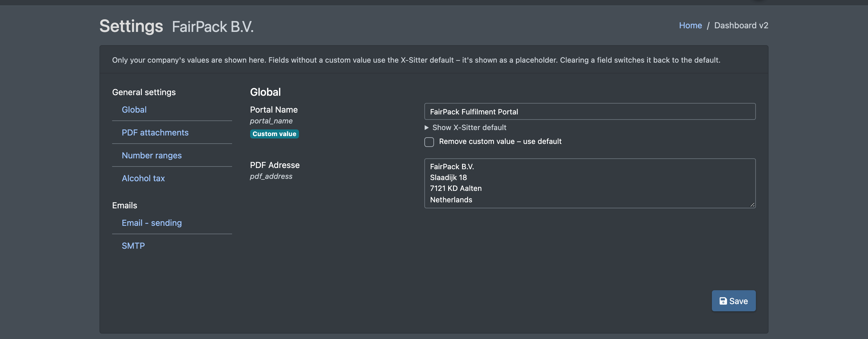Click the 'Dashboard v2' breadcrumb text
The height and width of the screenshot is (339, 868).
point(741,25)
